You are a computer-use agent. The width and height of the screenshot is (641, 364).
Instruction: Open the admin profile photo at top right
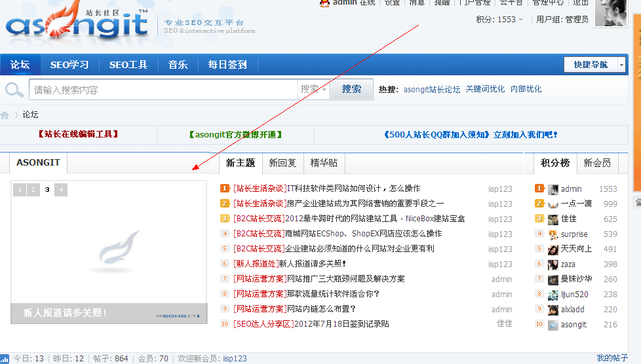tap(610, 12)
